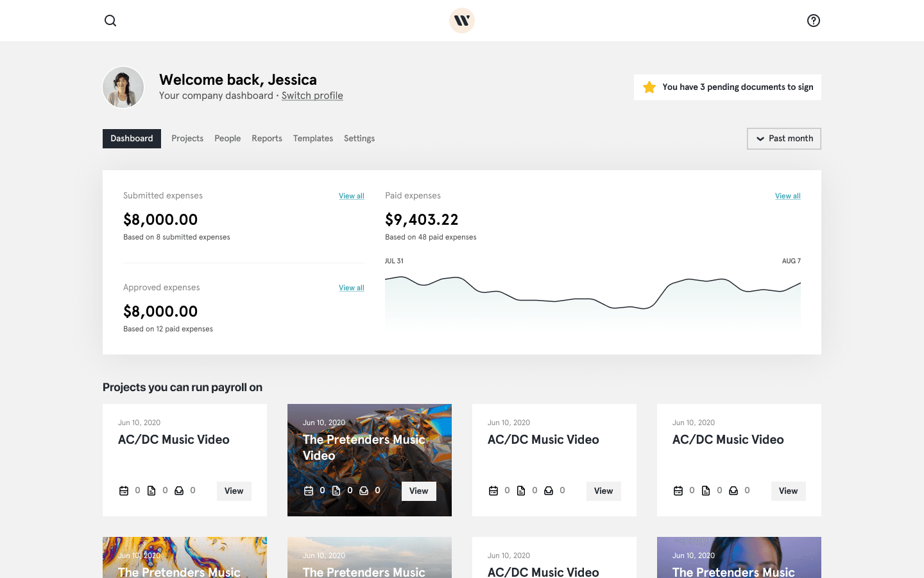Click document icon on rightmost AC/DC card
Screen dimensions: 924x578
click(706, 491)
